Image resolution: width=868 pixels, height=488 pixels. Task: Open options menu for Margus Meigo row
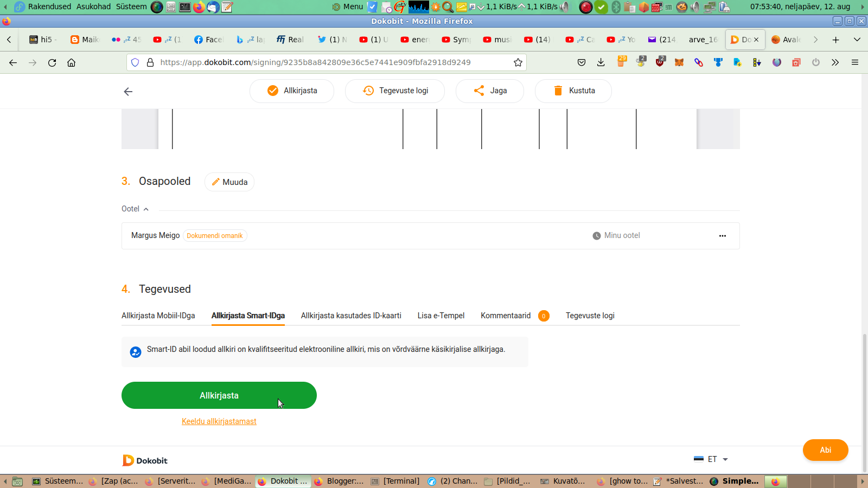click(723, 236)
